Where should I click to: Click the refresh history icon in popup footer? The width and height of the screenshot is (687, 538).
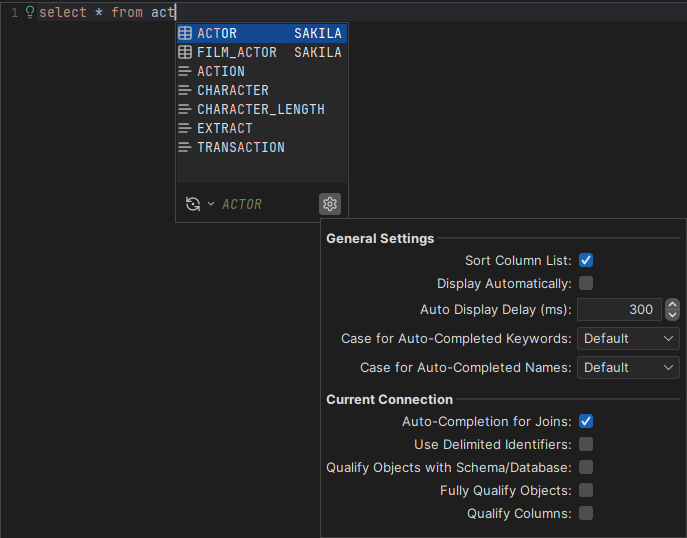click(x=193, y=204)
